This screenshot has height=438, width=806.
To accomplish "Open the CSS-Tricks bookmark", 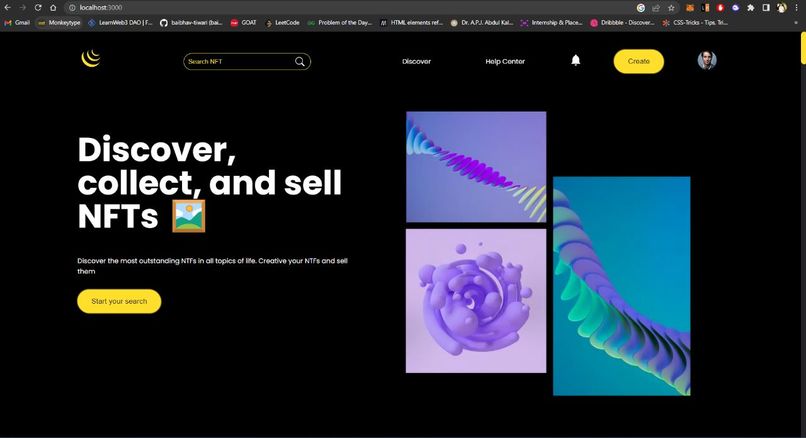I will point(695,23).
